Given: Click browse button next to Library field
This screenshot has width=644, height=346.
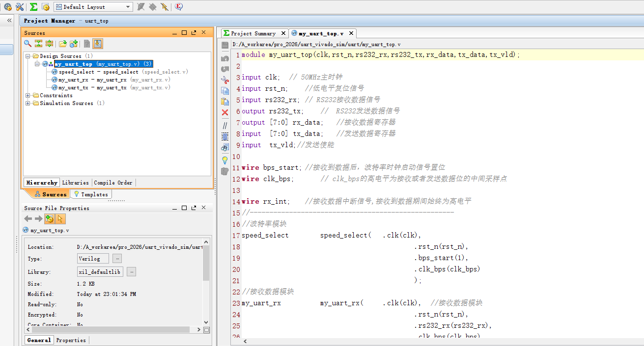Looking at the screenshot, I should (131, 272).
